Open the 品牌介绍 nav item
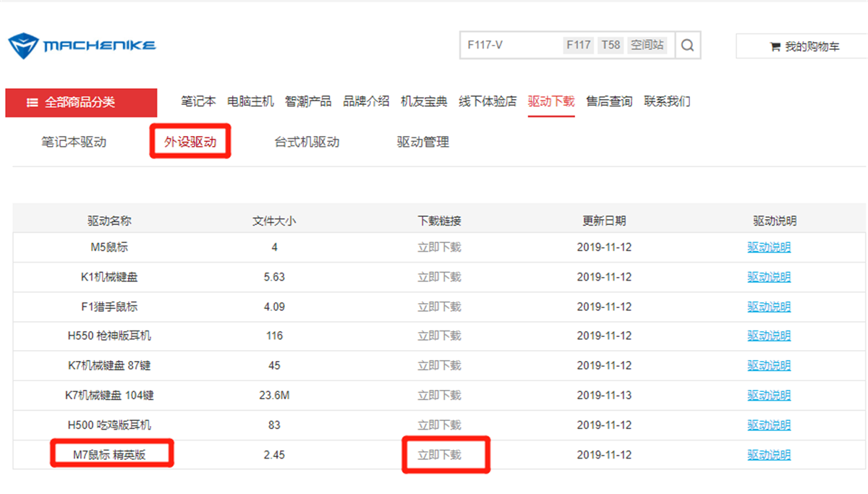Image resolution: width=868 pixels, height=494 pixels. pyautogui.click(x=366, y=101)
